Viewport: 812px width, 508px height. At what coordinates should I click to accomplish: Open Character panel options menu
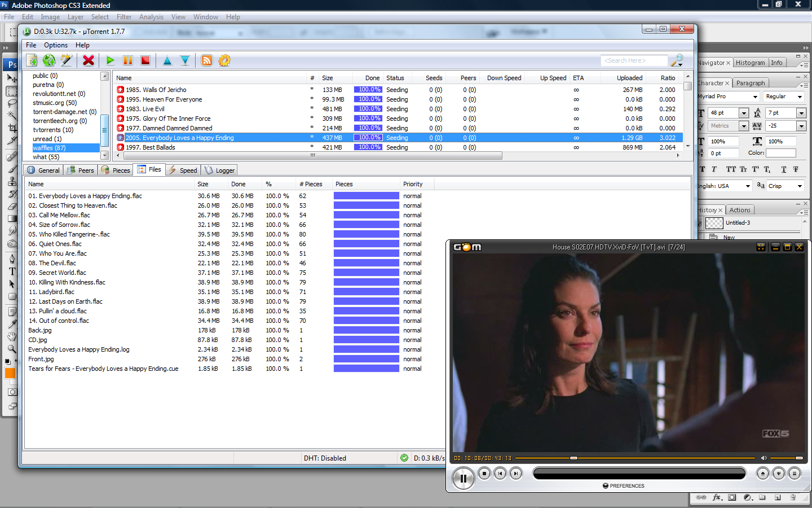[804, 85]
